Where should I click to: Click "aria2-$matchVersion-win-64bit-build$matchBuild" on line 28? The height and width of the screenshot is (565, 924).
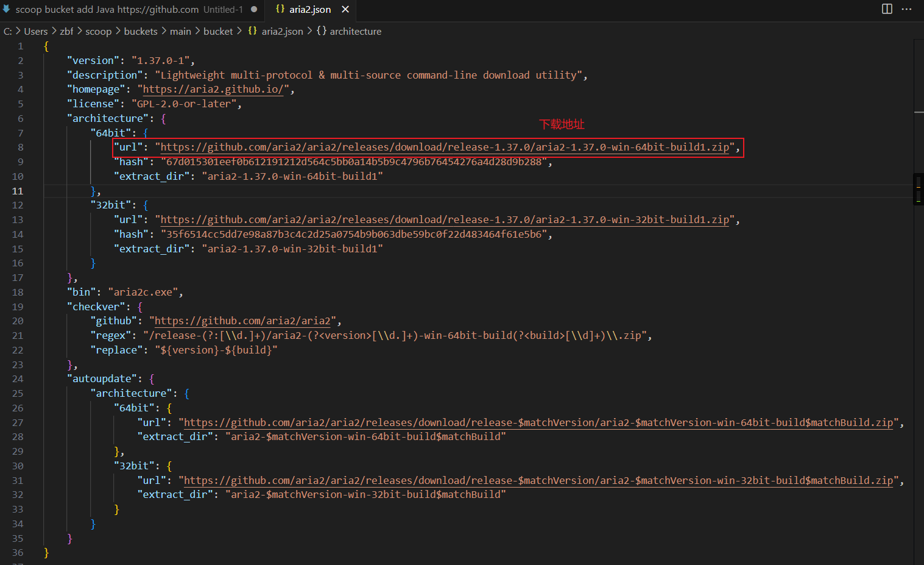(365, 436)
